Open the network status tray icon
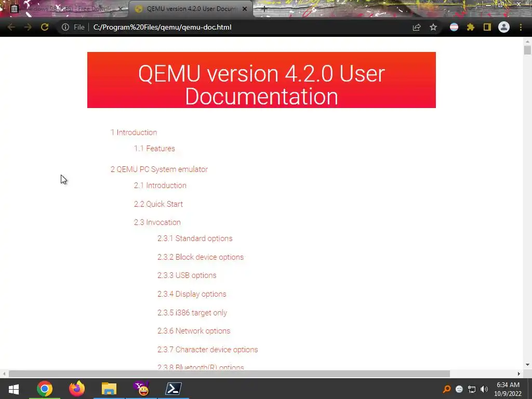Screen dimensions: 532x399 coord(472,389)
